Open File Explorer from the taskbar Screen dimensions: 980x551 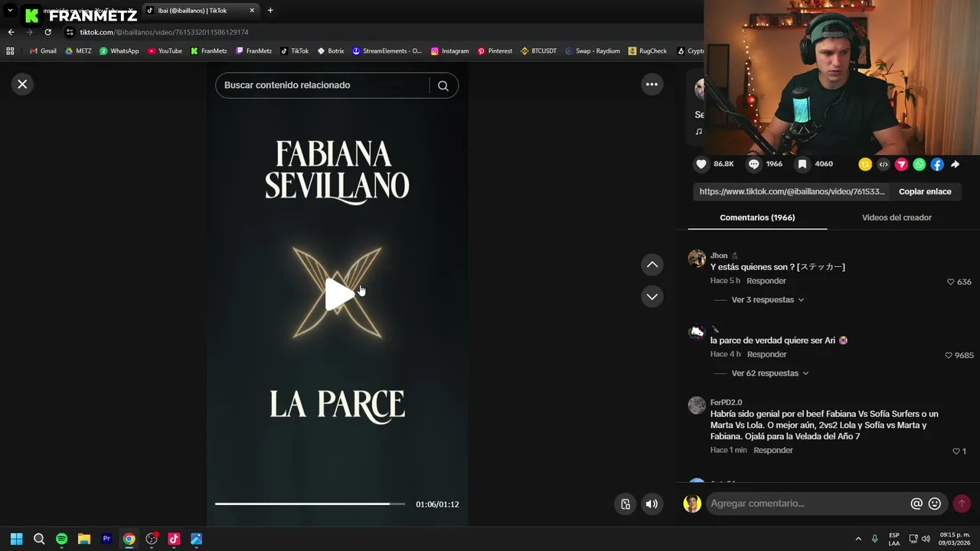84,539
